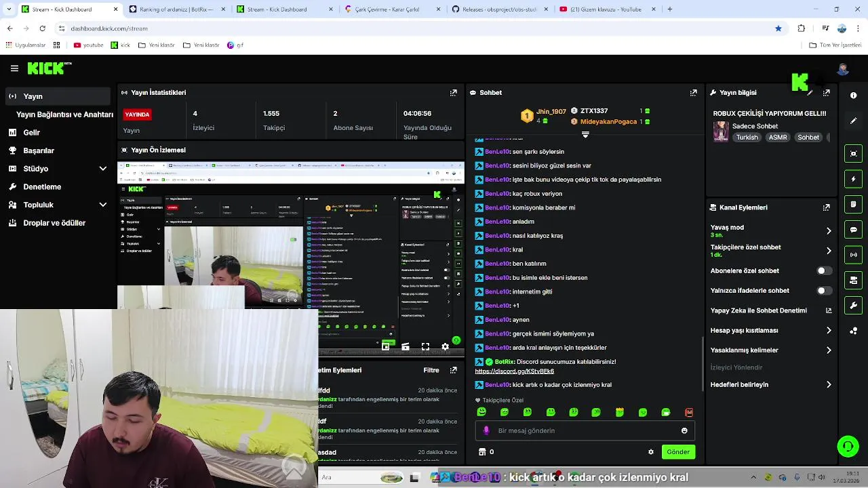Open Yavaş mod options arrow
The width and height of the screenshot is (868, 488).
tap(829, 231)
